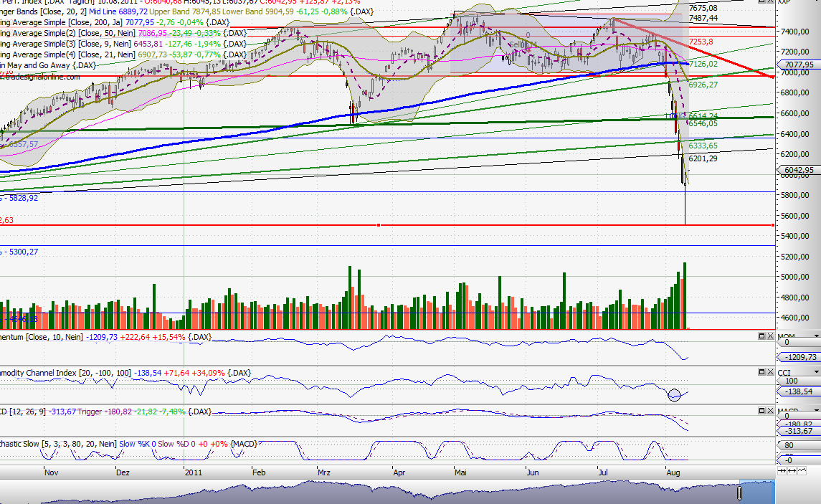The image size is (821, 504).
Task: Click the Aug label on the time axis
Action: pos(673,473)
